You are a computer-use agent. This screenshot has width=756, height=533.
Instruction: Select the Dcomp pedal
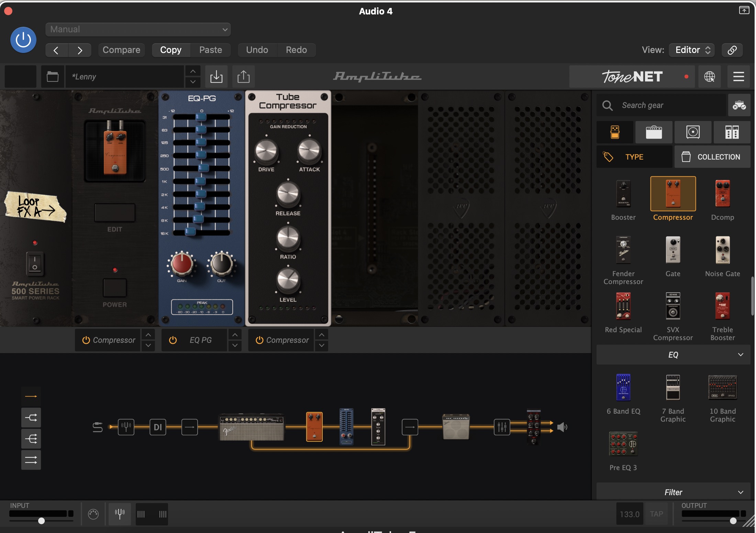[722, 194]
